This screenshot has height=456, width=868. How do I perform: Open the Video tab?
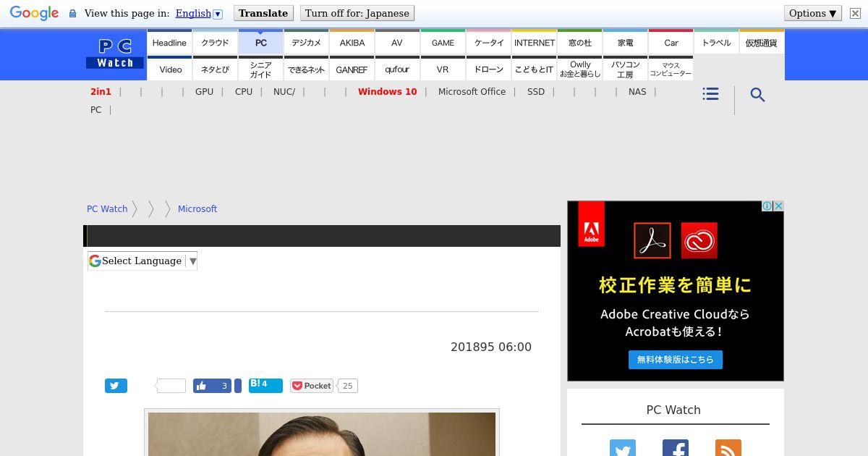click(x=171, y=69)
